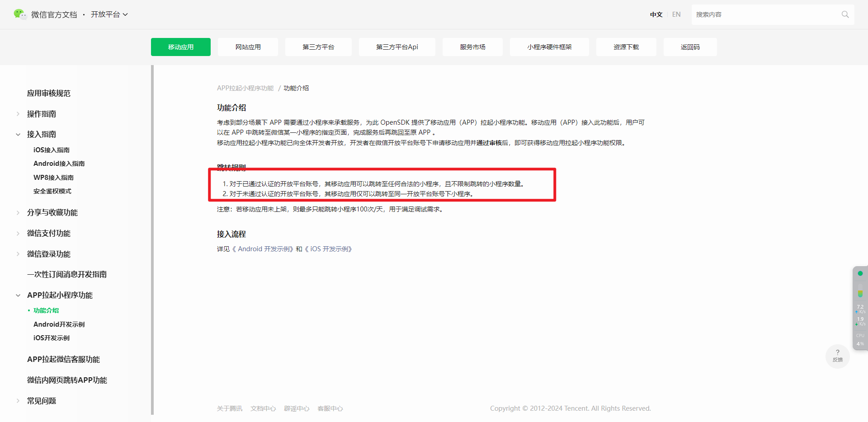Open iOS接入指南 sidebar item

(52, 150)
